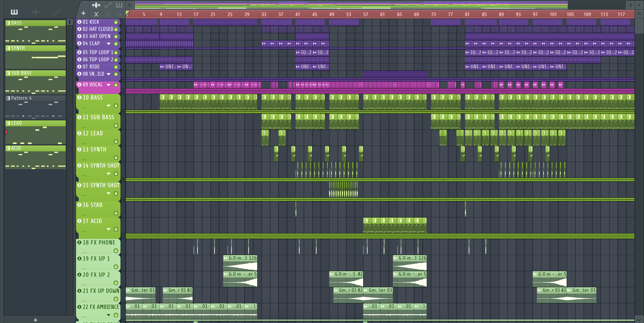This screenshot has height=323, width=644.
Task: Expand the 04 CLAP track arrow
Action: point(108,44)
